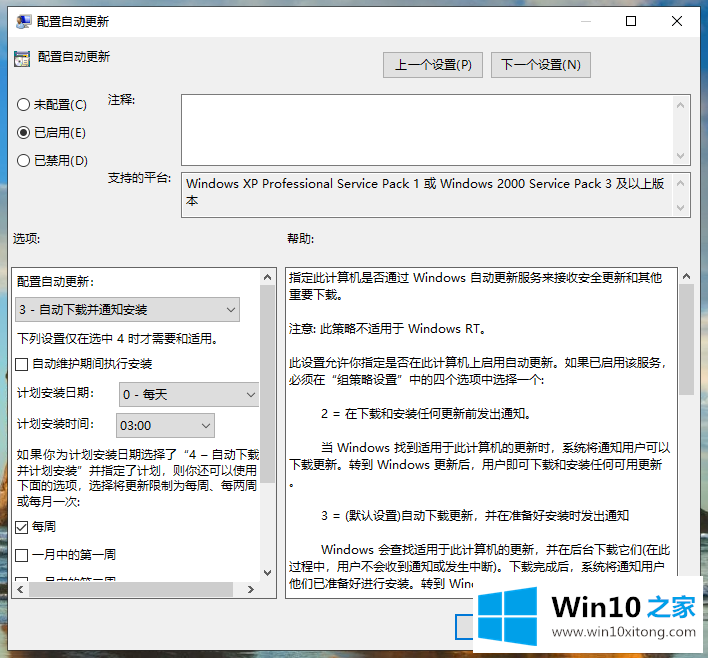Click help panel vertical scrollbar thumb
The height and width of the screenshot is (658, 708).
pyautogui.click(x=686, y=340)
